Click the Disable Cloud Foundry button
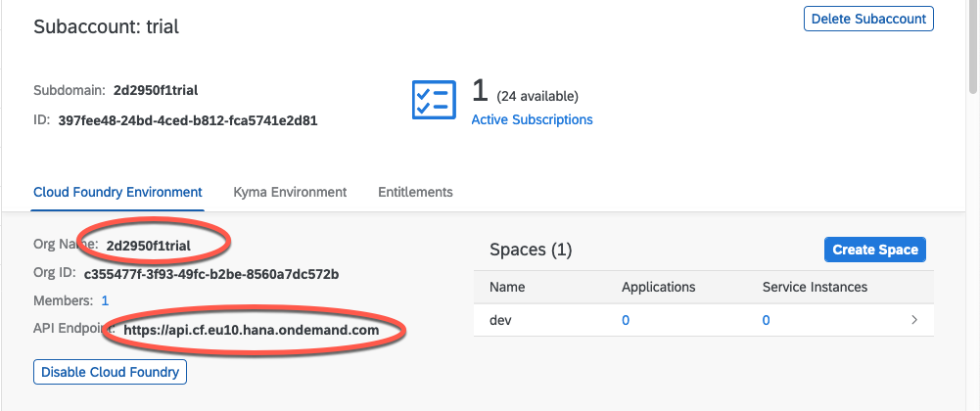 click(x=110, y=372)
